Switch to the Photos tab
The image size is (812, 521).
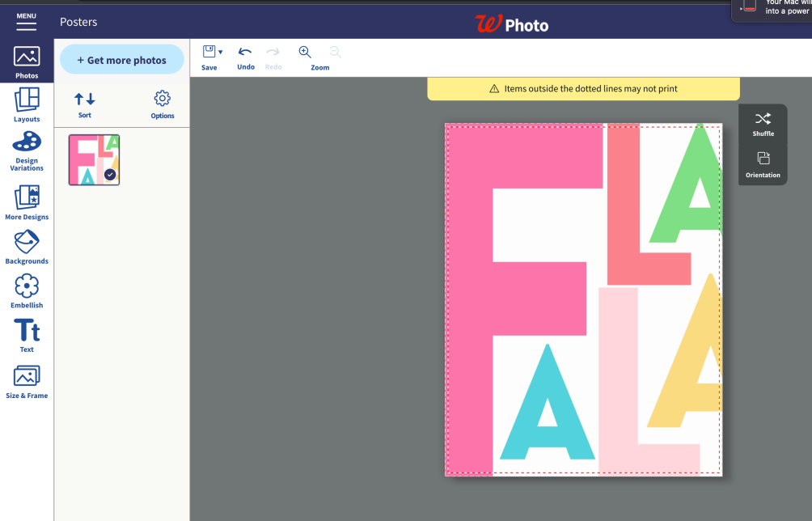(x=27, y=61)
